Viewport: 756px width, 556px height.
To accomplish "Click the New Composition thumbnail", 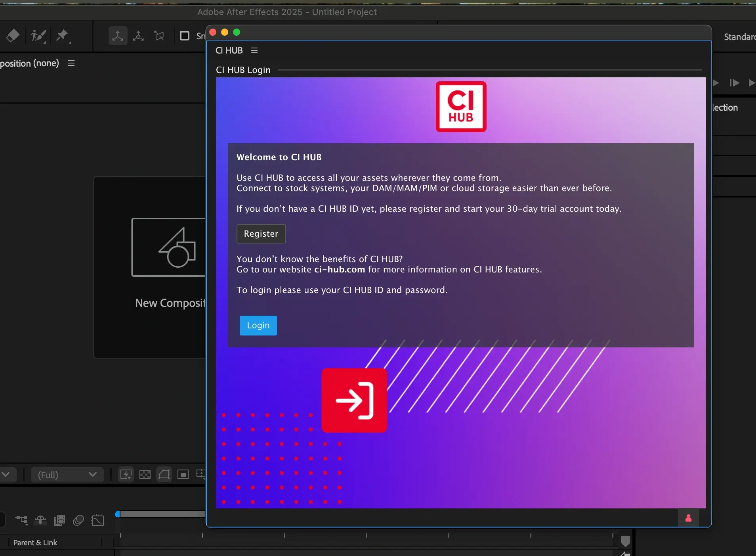I will click(x=168, y=247).
